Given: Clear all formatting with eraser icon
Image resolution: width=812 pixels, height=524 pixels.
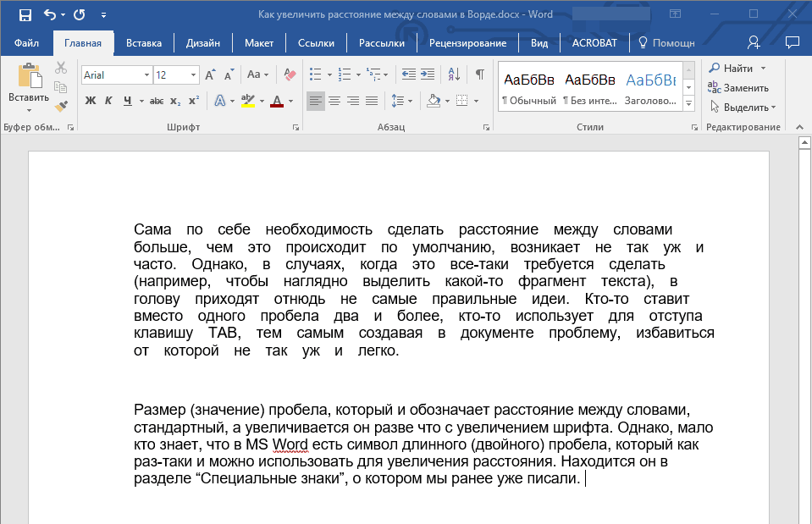Looking at the screenshot, I should [290, 75].
